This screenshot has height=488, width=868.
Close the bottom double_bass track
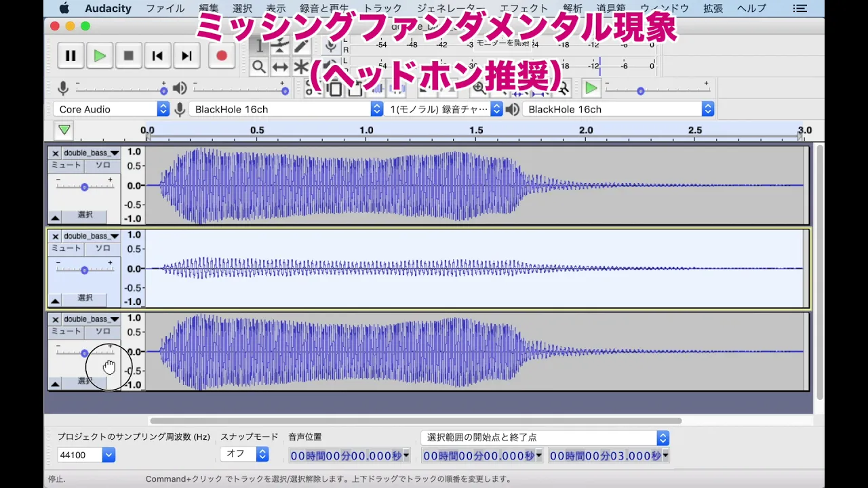coord(56,319)
